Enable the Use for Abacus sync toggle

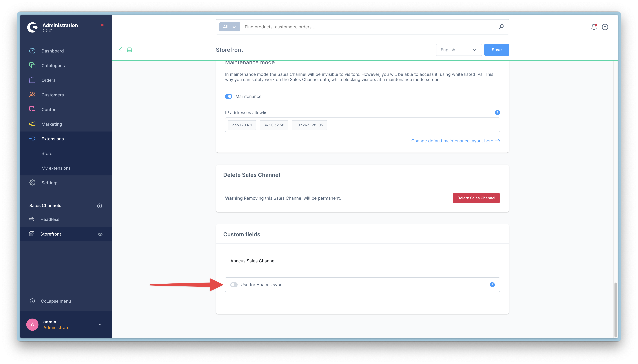(x=234, y=285)
